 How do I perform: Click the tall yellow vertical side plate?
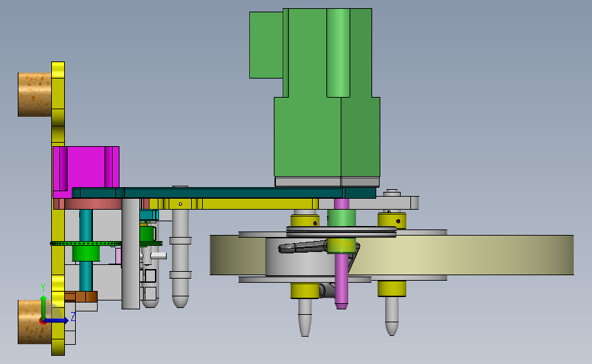(58, 208)
